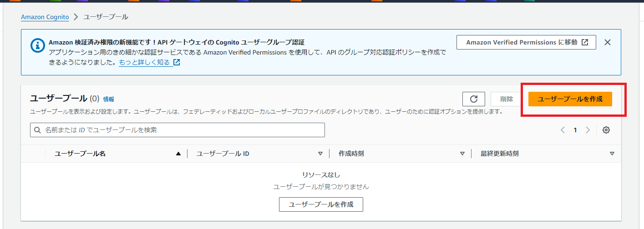Dismiss the Verified Permissions info banner
This screenshot has width=644, height=229.
607,42
